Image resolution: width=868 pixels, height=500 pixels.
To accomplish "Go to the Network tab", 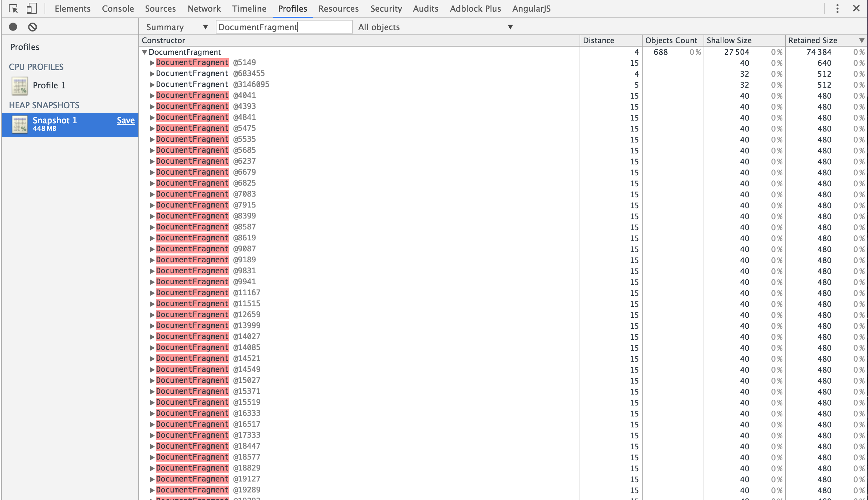I will (x=204, y=9).
